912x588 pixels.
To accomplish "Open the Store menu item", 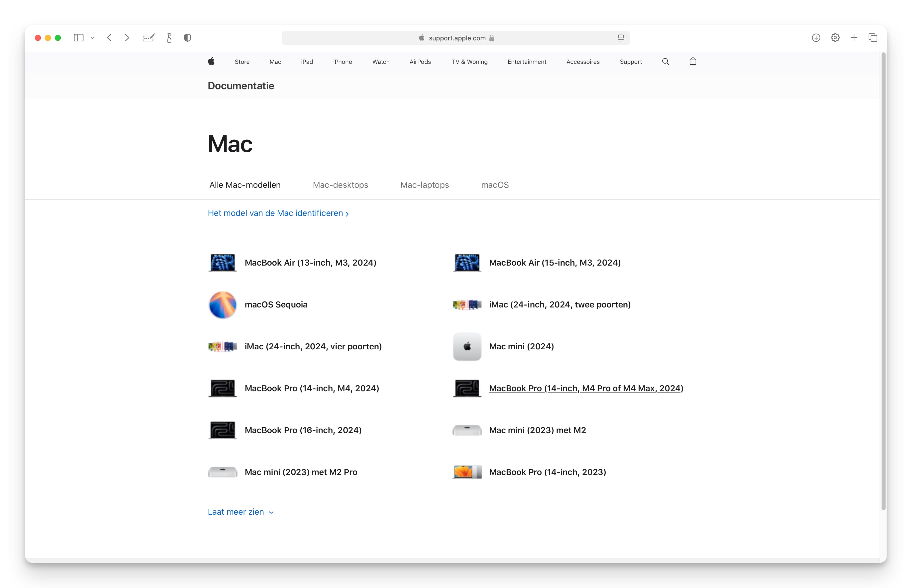I will click(242, 62).
